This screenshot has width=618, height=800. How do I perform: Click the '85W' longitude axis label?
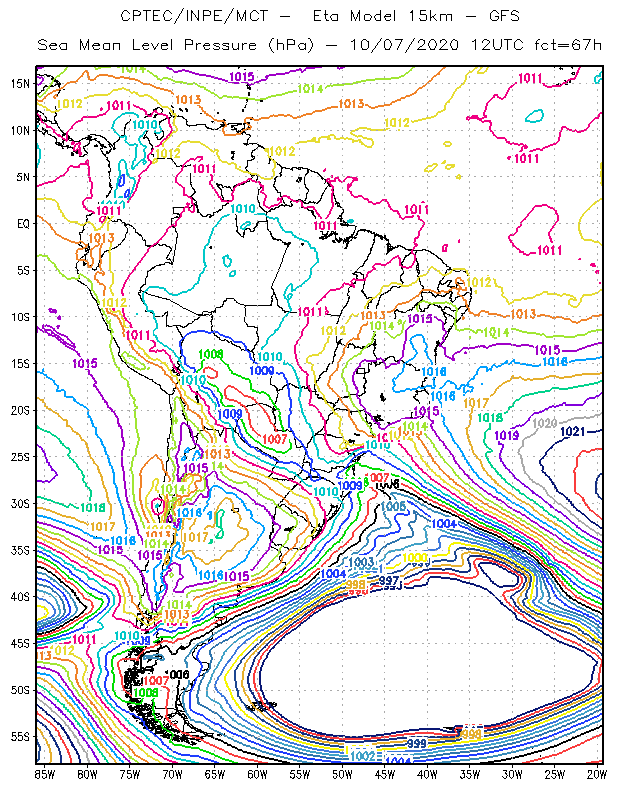45,775
